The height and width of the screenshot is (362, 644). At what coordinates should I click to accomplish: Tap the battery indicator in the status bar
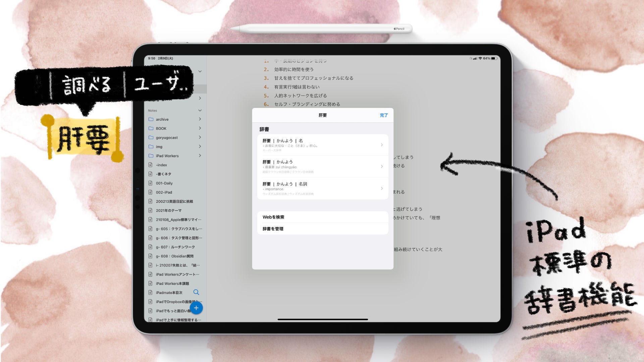click(x=494, y=58)
